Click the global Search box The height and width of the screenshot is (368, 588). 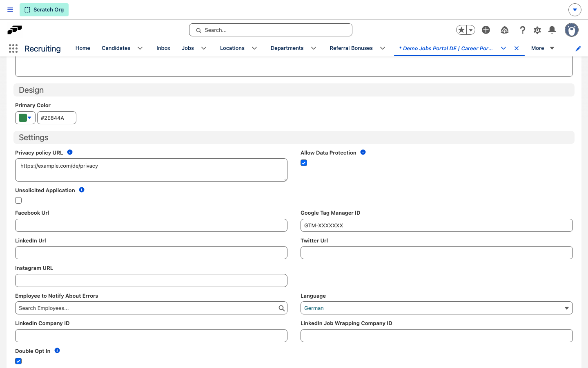click(x=271, y=30)
